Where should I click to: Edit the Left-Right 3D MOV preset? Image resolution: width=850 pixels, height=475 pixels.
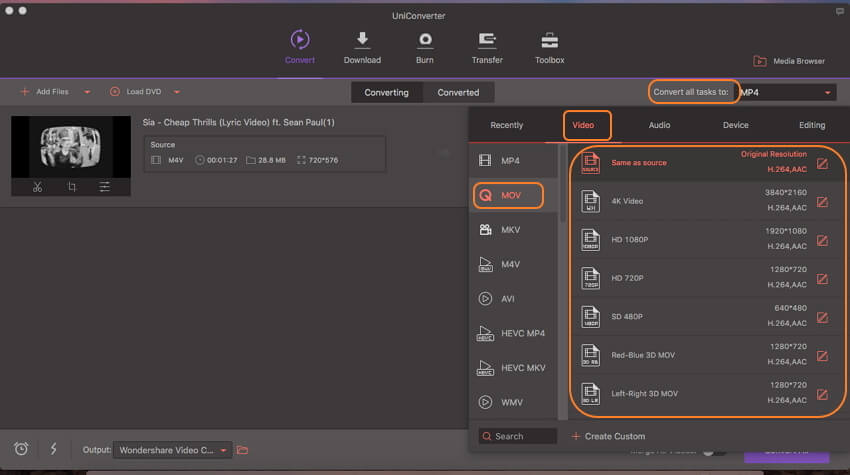click(822, 394)
